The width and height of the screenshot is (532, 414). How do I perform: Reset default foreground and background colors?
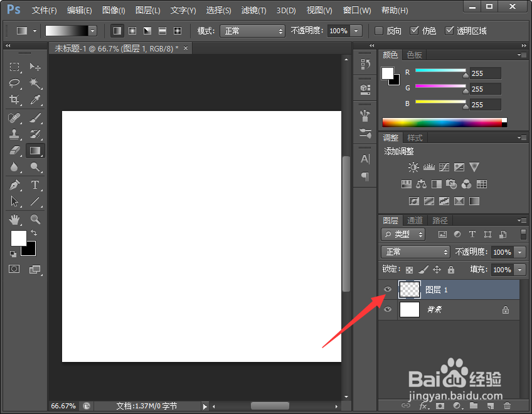(13, 254)
